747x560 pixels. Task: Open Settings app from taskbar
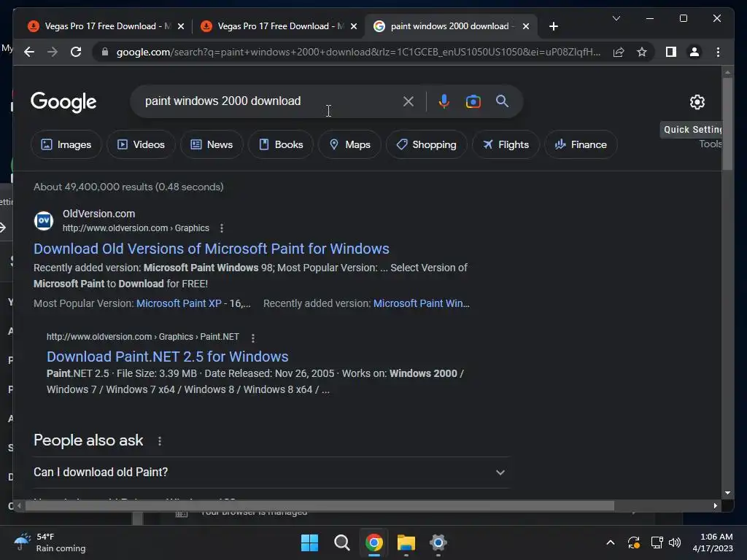(438, 542)
